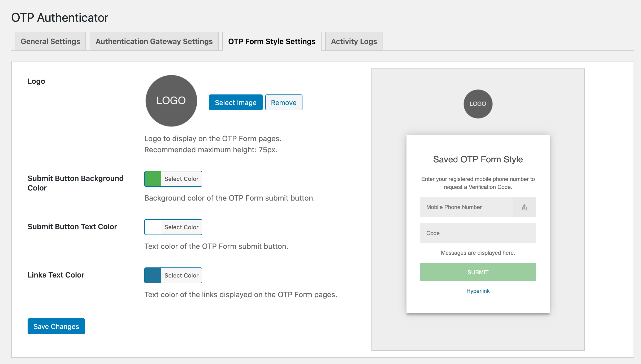Viewport: 641px width, 364px height.
Task: Switch to the Authentication Gateway Settings tab
Action: 154,41
